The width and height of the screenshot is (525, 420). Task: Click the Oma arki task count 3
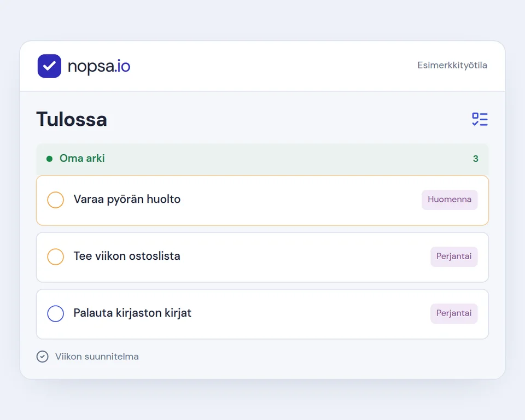(x=475, y=159)
